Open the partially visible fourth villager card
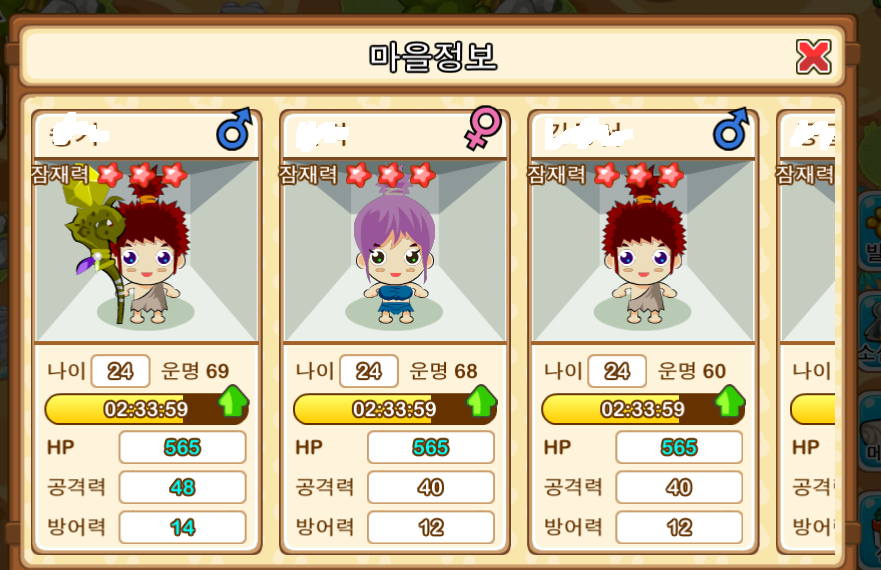This screenshot has width=881, height=570. [x=806, y=332]
